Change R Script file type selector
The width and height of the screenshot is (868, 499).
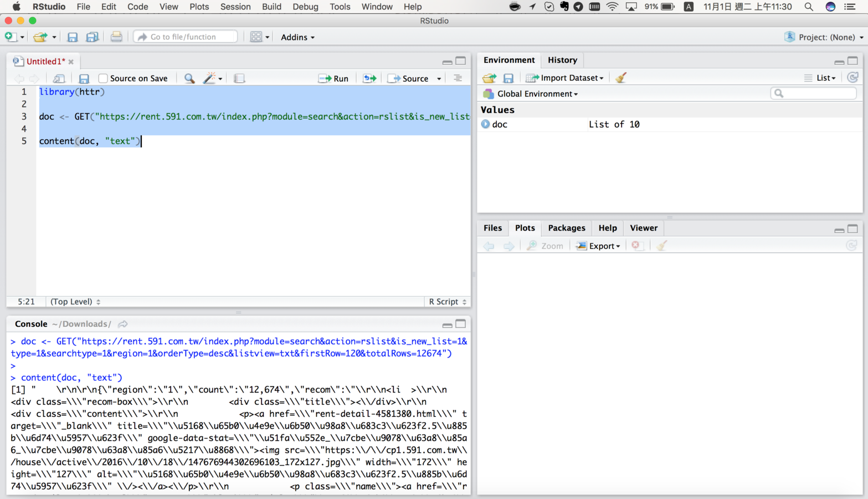[x=448, y=302]
